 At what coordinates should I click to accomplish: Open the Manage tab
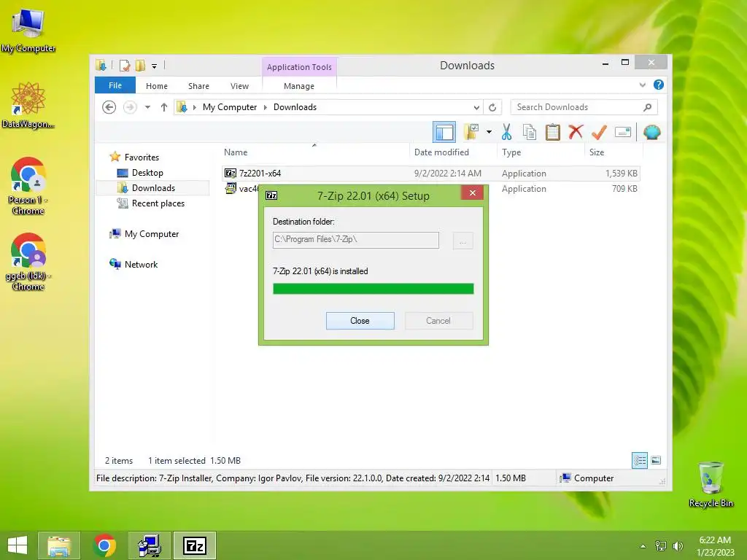click(x=299, y=86)
